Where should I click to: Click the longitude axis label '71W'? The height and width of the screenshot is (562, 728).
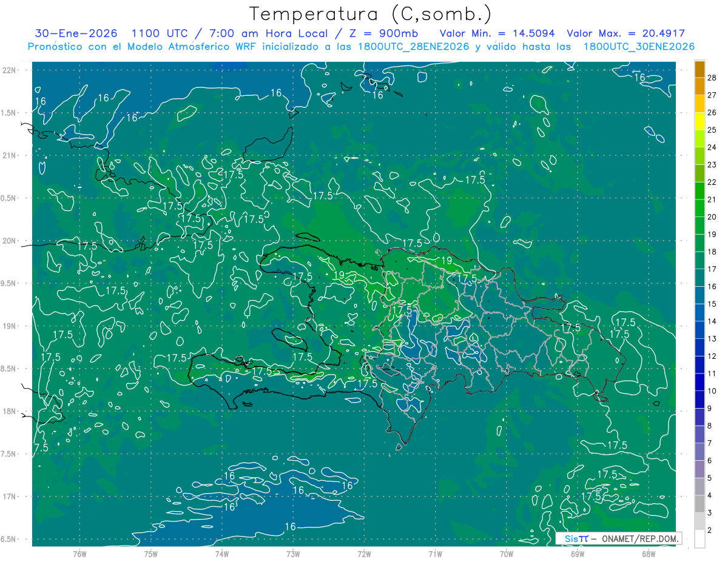click(x=435, y=554)
